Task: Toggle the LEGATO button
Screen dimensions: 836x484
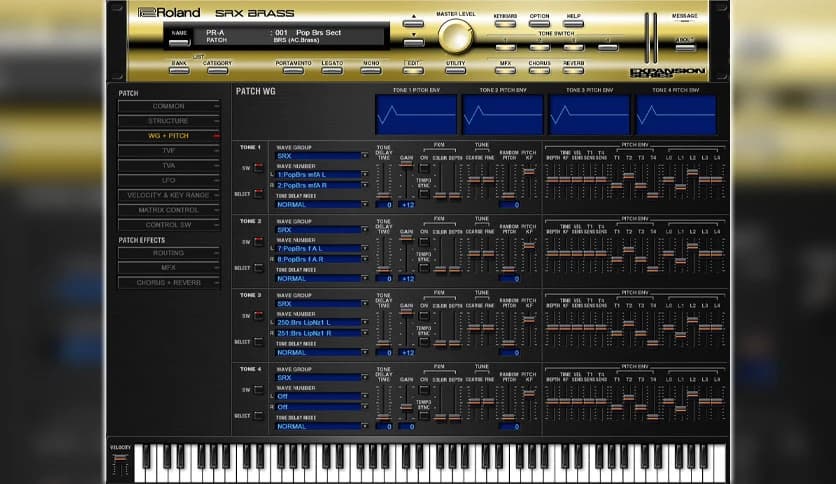Action: pyautogui.click(x=332, y=70)
